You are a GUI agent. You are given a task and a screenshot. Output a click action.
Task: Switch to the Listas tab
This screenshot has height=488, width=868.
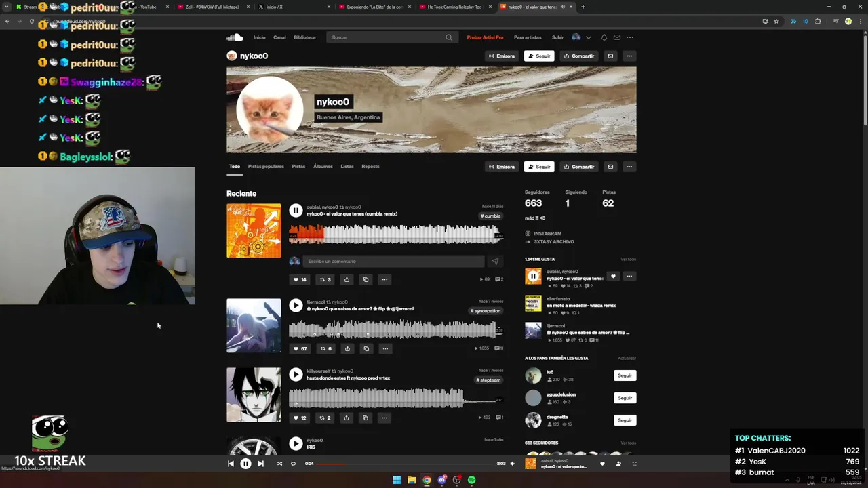[347, 167]
